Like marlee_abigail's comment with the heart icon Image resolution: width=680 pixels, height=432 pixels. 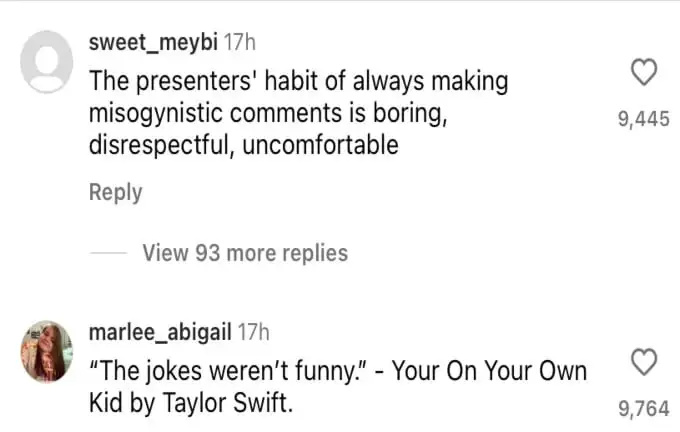[x=644, y=362]
